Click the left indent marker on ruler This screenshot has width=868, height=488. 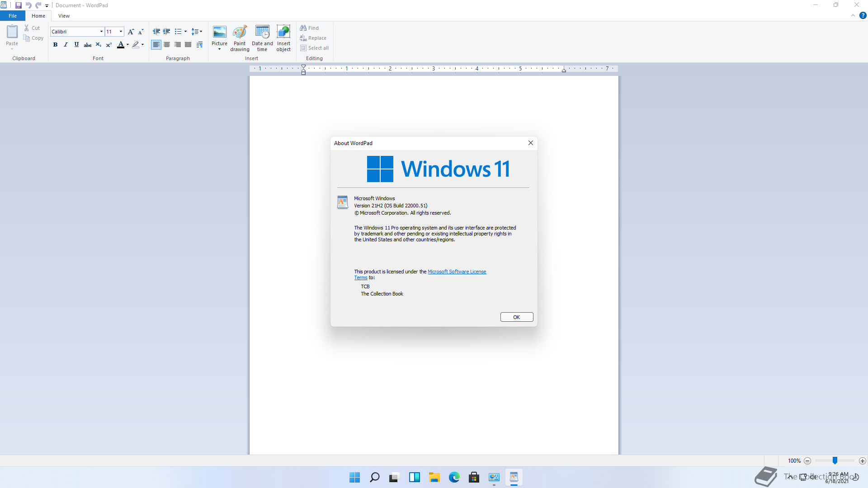point(304,71)
